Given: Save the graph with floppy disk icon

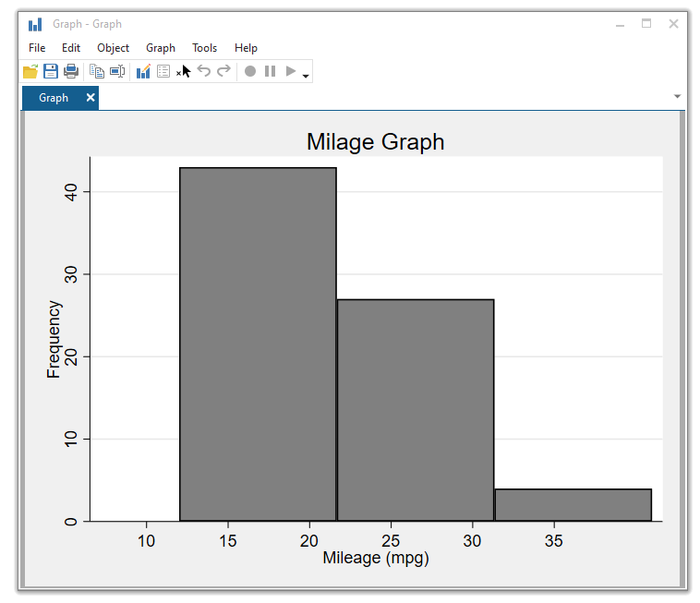Looking at the screenshot, I should [51, 71].
